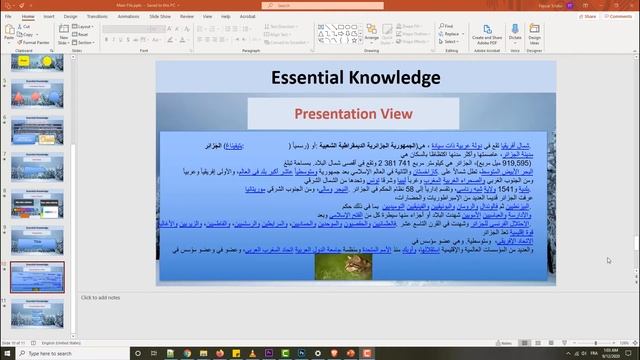Apply Bold formatting
The width and height of the screenshot is (640, 360).
click(x=107, y=40)
